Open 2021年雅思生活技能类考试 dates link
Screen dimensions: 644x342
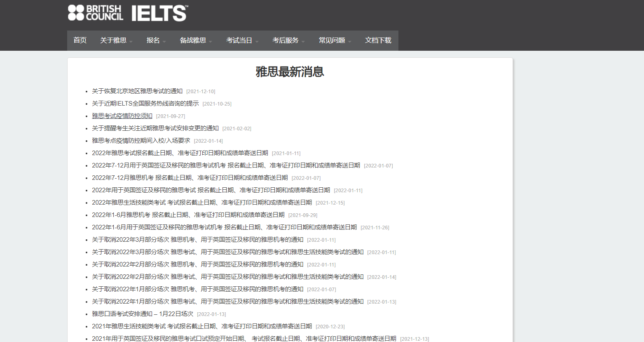pyautogui.click(x=201, y=326)
